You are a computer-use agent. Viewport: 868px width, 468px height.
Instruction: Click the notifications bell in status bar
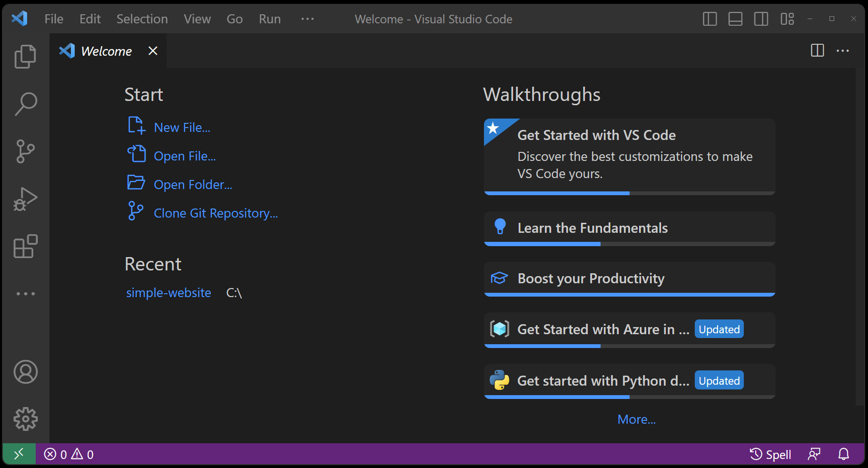843,454
